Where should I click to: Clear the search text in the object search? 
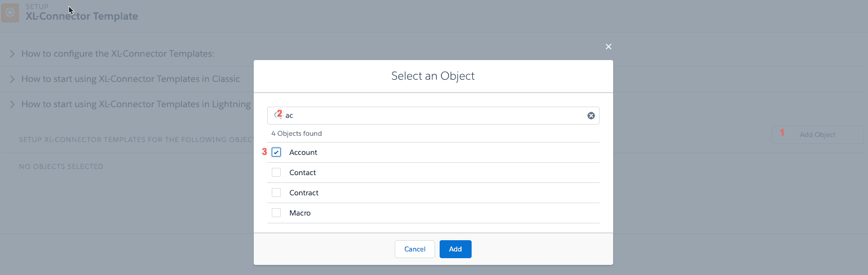click(591, 116)
